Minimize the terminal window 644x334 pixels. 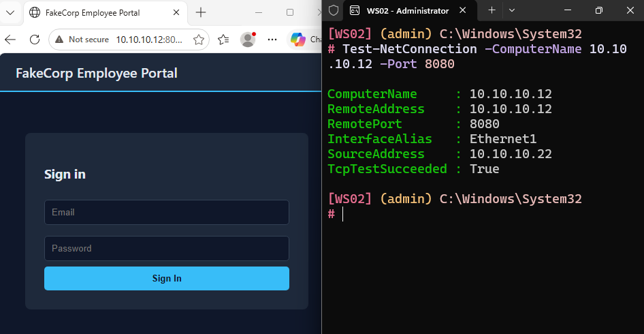[568, 10]
